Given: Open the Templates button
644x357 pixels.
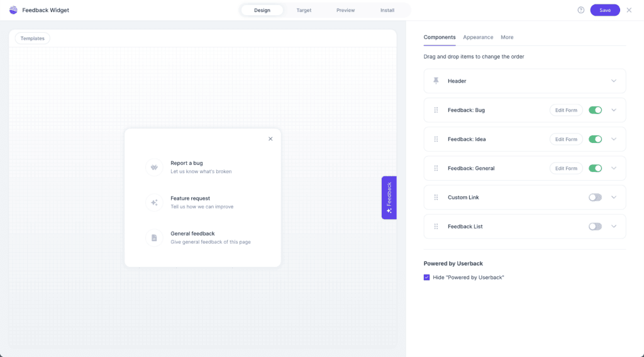Looking at the screenshot, I should coord(32,38).
